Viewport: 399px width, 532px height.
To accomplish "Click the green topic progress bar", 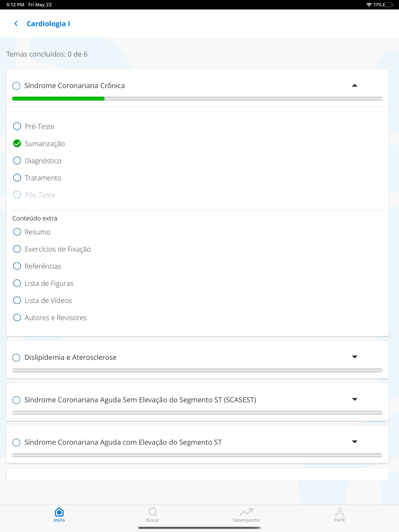I will pyautogui.click(x=58, y=99).
